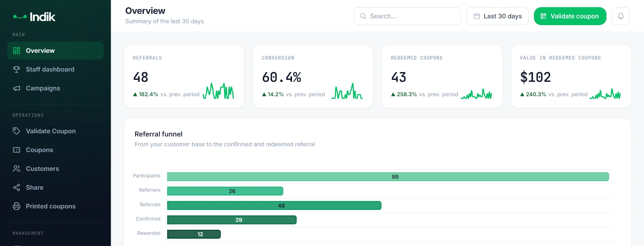Click the calendar icon beside Last 30 days
644x246 pixels.
477,16
